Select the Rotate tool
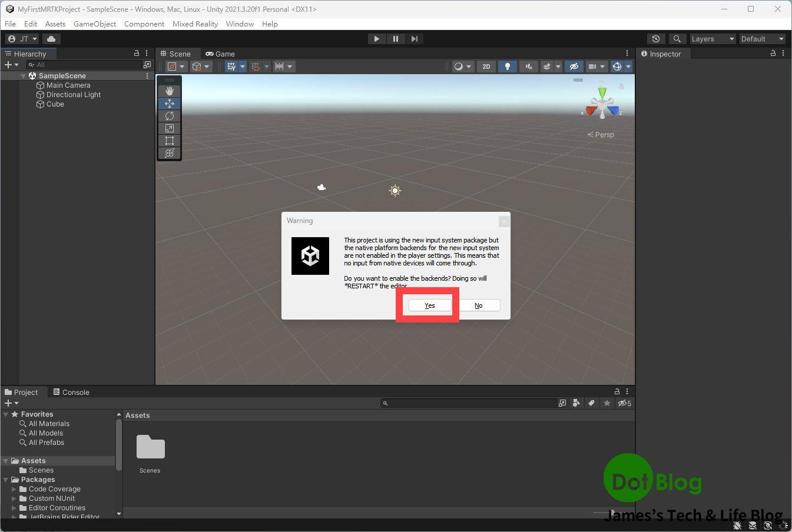This screenshot has width=792, height=532. [x=169, y=116]
